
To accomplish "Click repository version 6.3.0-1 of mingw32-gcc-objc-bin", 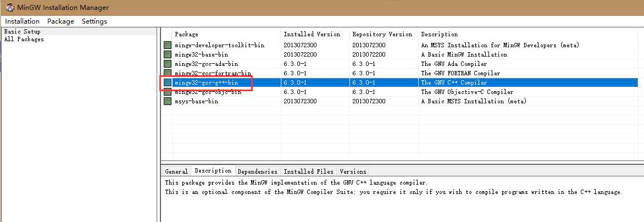I will (x=363, y=92).
